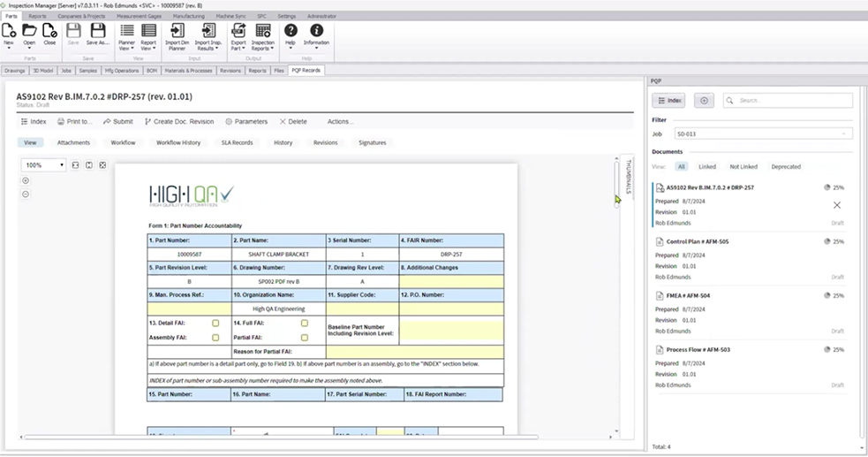The image size is (868, 457).
Task: Click the full-screen view icon beside zoom box
Action: tap(103, 165)
